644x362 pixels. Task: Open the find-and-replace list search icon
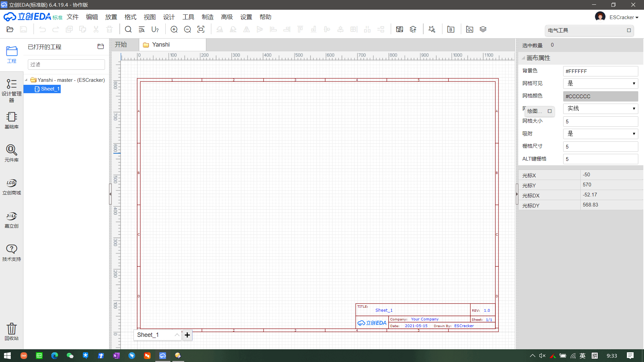[x=142, y=29]
